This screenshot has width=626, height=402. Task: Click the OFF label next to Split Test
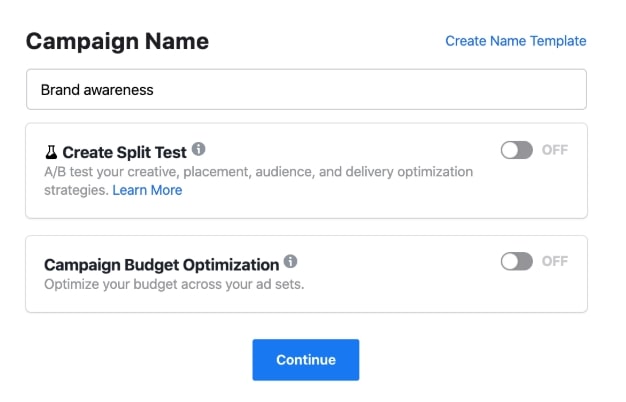555,150
